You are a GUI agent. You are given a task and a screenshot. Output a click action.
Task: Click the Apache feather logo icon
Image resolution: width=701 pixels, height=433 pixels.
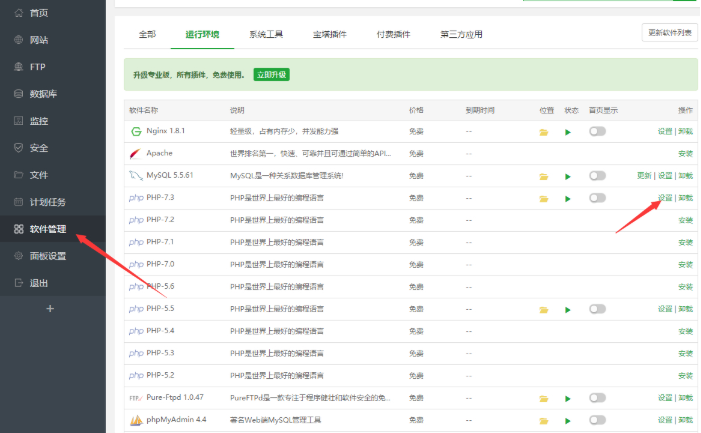tap(136, 154)
